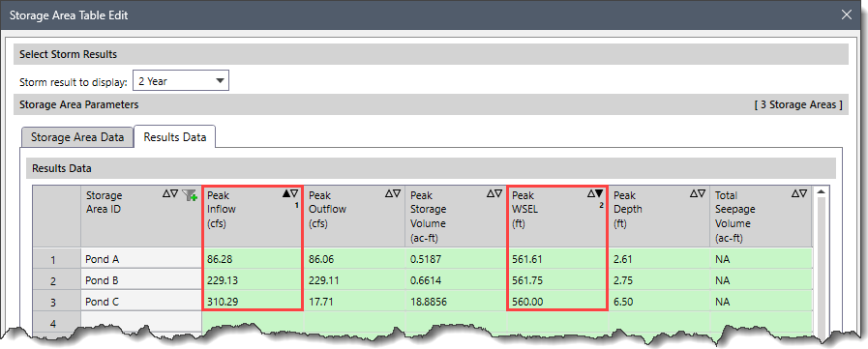Select row header 1 for Pond A

[x=56, y=259]
